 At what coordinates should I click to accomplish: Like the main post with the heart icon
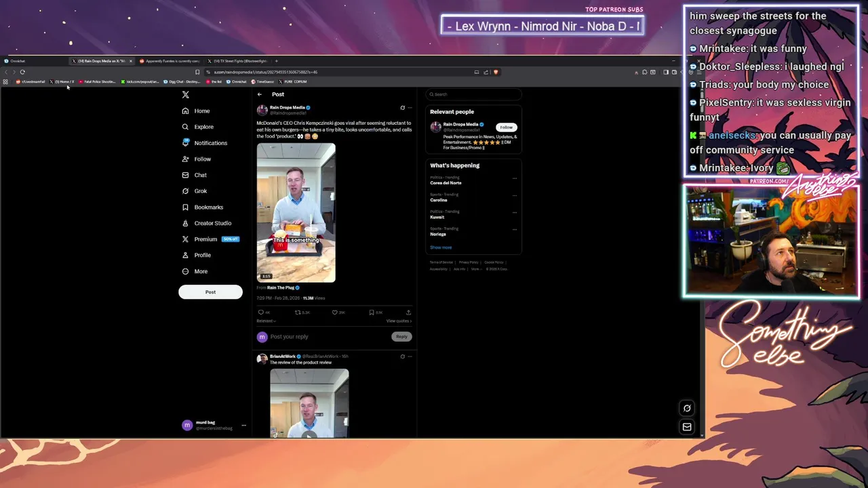point(334,312)
